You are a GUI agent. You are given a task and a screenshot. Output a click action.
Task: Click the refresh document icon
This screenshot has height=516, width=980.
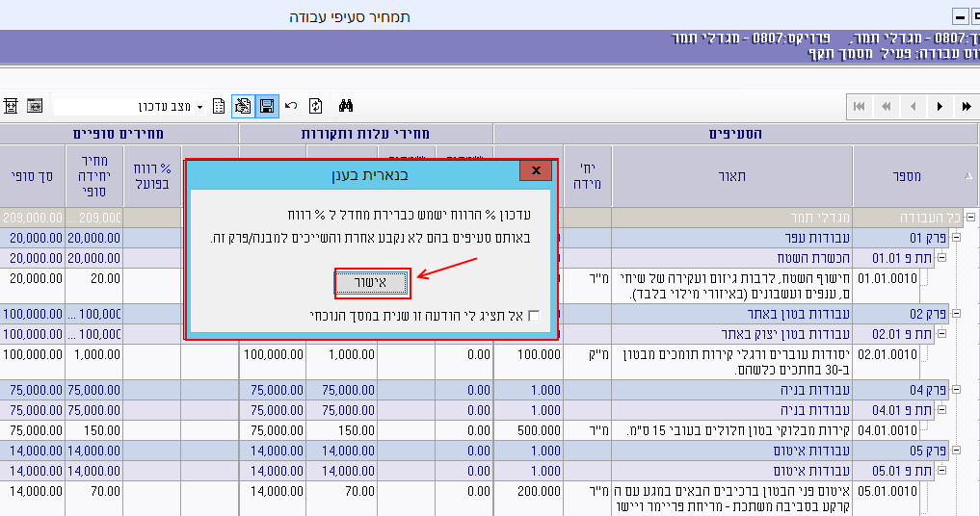click(315, 106)
